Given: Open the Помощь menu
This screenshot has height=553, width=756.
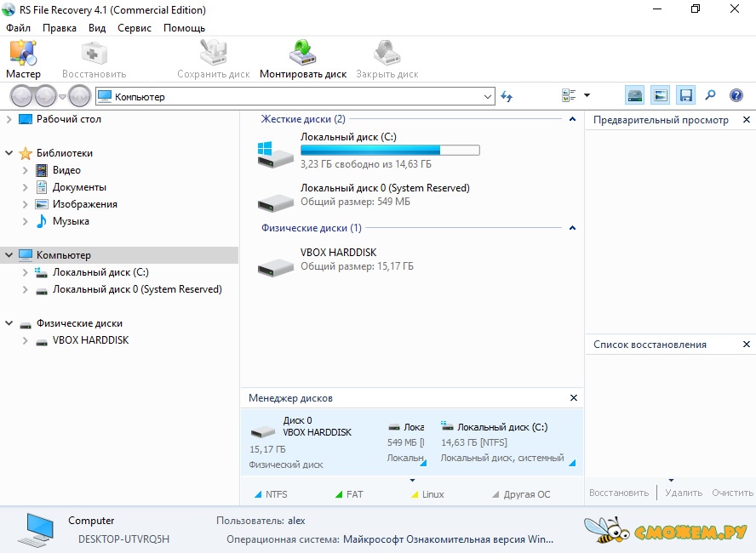Looking at the screenshot, I should pyautogui.click(x=184, y=28).
